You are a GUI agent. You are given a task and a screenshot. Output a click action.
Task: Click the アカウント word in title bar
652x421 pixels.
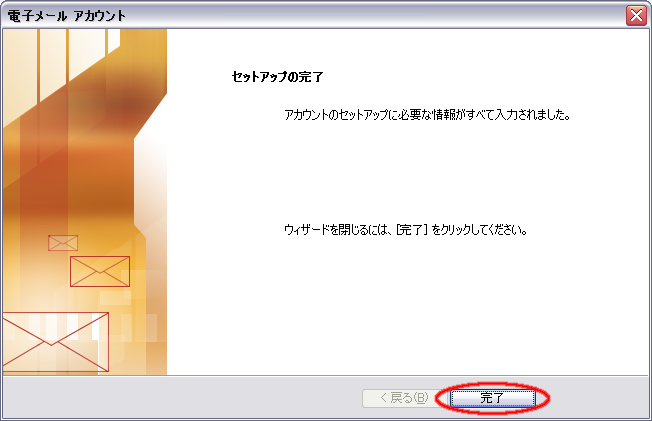point(99,15)
